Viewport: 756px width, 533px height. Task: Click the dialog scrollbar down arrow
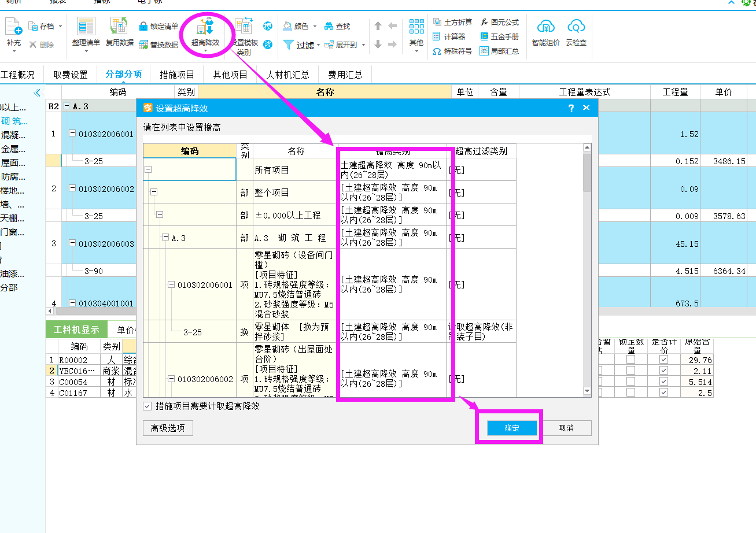(587, 391)
